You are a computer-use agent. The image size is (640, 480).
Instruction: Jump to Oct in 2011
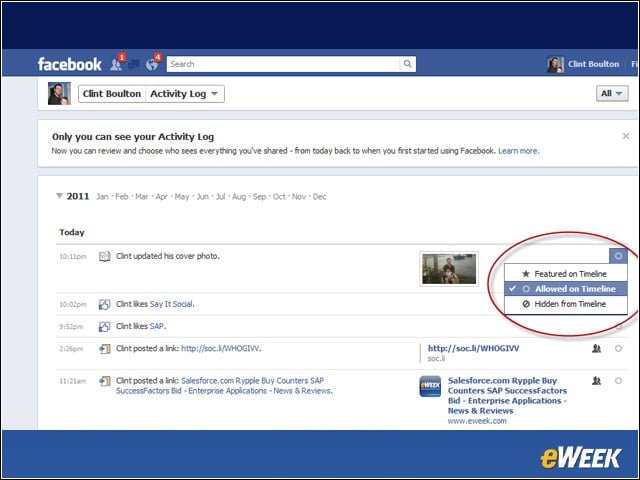(279, 197)
